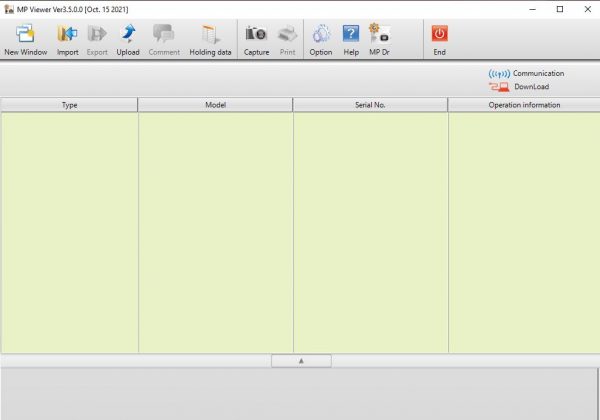600x420 pixels.
Task: Close the MP Viewer window
Action: point(588,9)
